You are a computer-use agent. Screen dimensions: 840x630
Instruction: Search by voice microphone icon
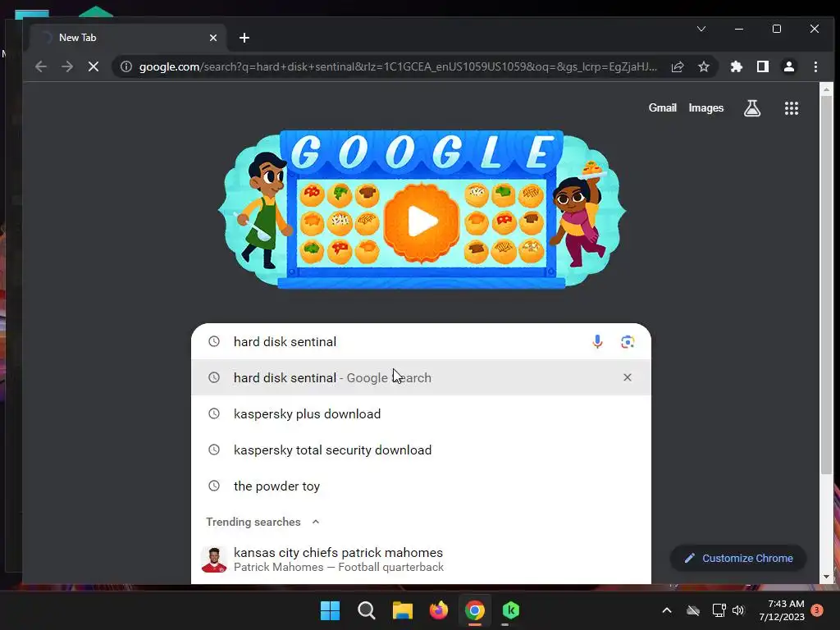[597, 341]
